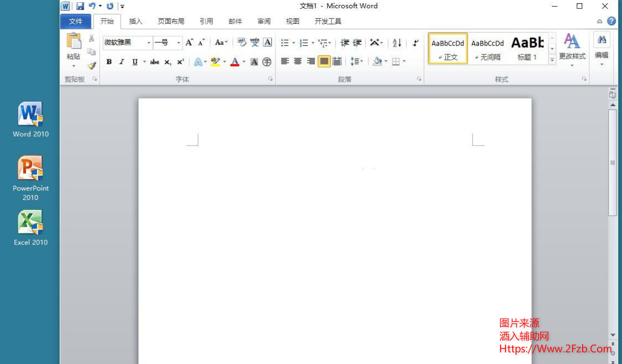The height and width of the screenshot is (364, 622).
Task: Apply the red font color swatch
Action: [234, 62]
